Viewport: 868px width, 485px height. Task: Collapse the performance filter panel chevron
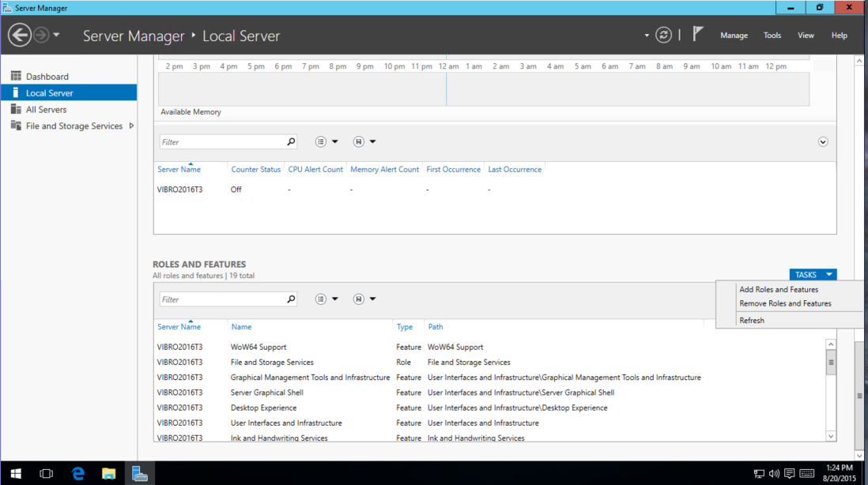coord(823,142)
